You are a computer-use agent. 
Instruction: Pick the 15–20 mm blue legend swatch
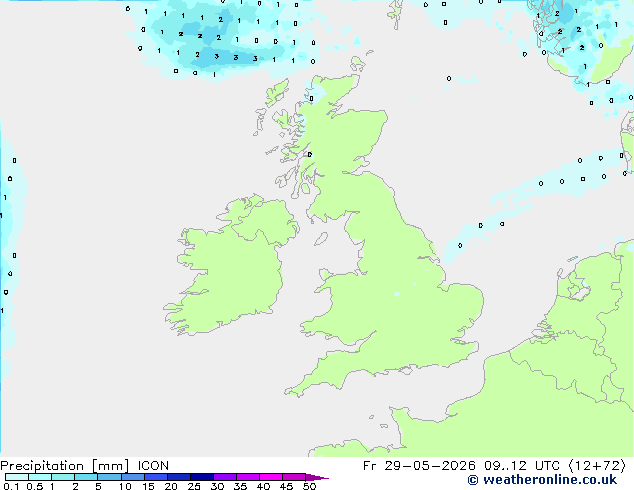click(156, 477)
